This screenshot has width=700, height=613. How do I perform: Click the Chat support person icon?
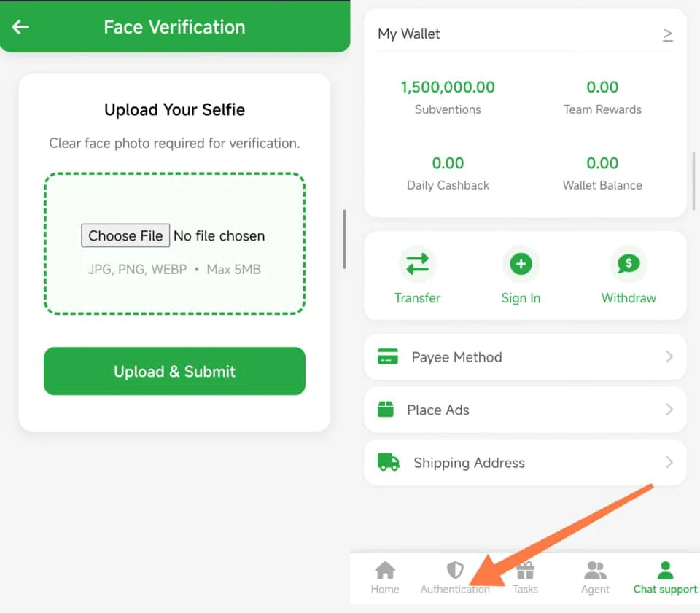(x=664, y=569)
